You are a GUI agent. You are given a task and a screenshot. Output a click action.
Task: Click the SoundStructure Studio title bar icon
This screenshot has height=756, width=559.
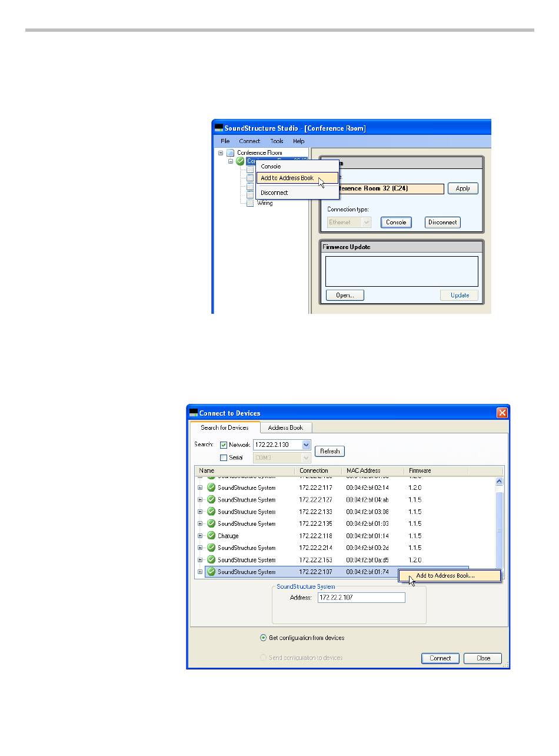tap(219, 128)
